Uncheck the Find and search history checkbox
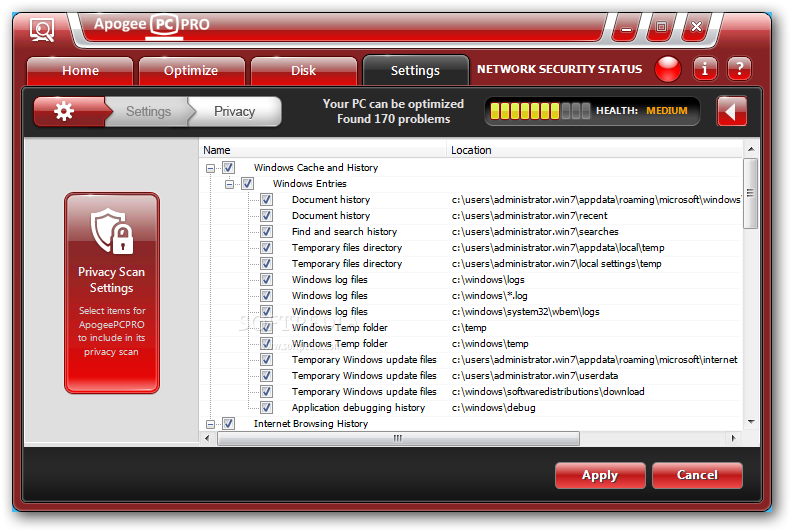Viewport: 792px width, 532px height. (266, 232)
